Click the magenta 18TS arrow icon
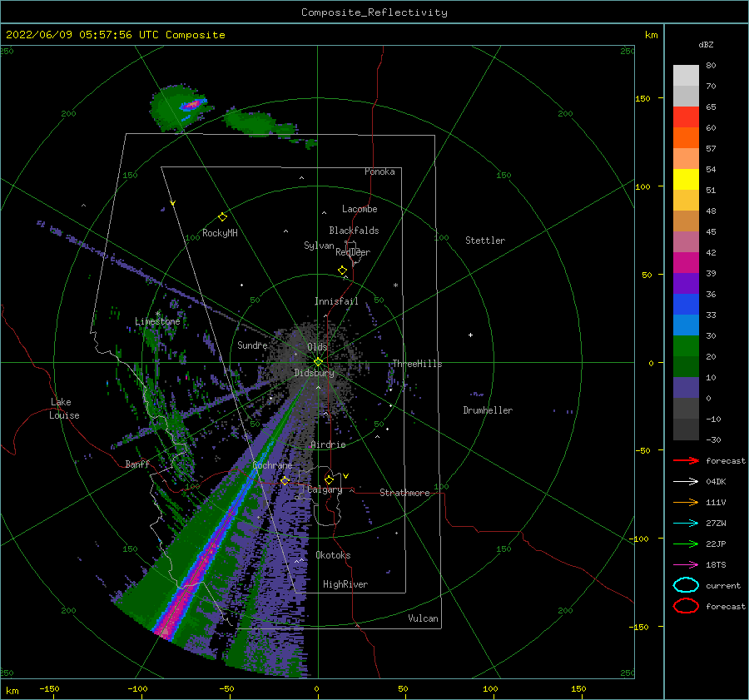Image resolution: width=749 pixels, height=700 pixels. tap(686, 565)
